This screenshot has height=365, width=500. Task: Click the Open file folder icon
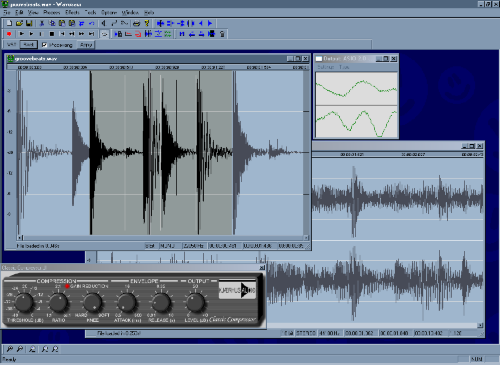pyautogui.click(x=19, y=23)
